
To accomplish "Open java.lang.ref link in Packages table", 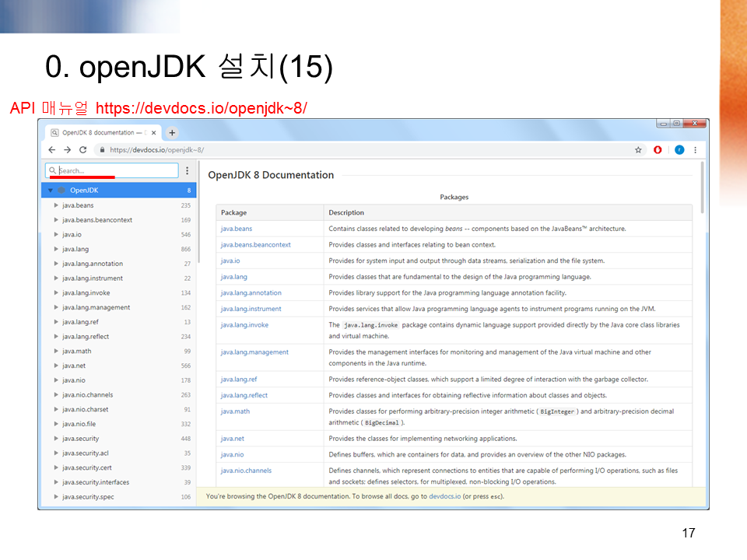I will coord(239,380).
